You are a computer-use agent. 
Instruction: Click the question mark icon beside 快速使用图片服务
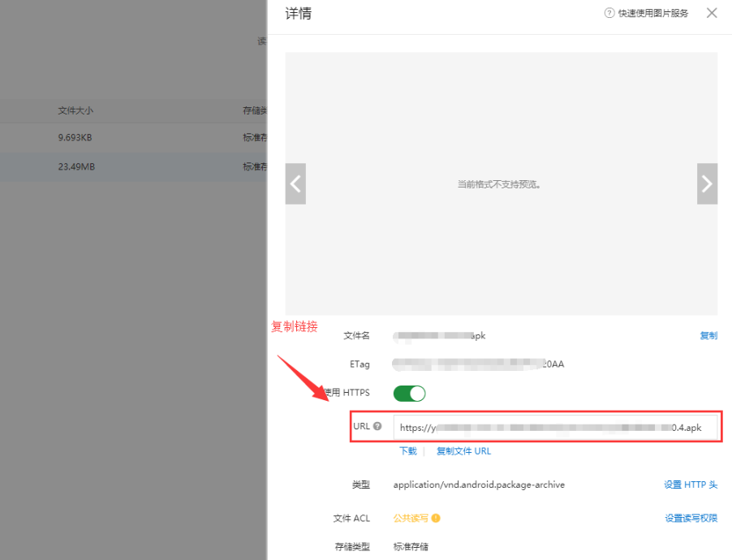[x=609, y=14]
